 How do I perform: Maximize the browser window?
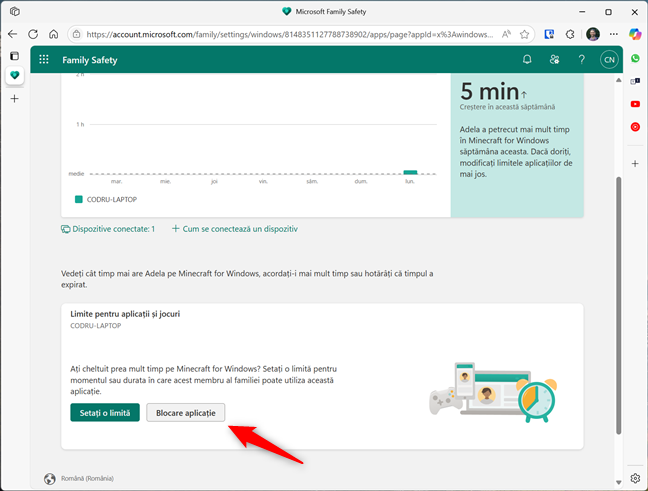(608, 12)
